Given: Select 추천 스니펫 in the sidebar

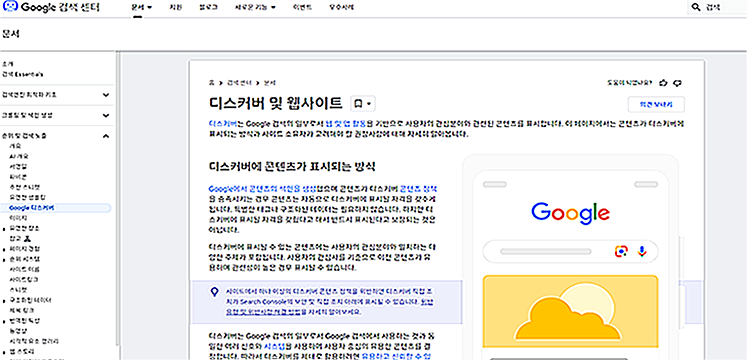Looking at the screenshot, I should (x=25, y=187).
